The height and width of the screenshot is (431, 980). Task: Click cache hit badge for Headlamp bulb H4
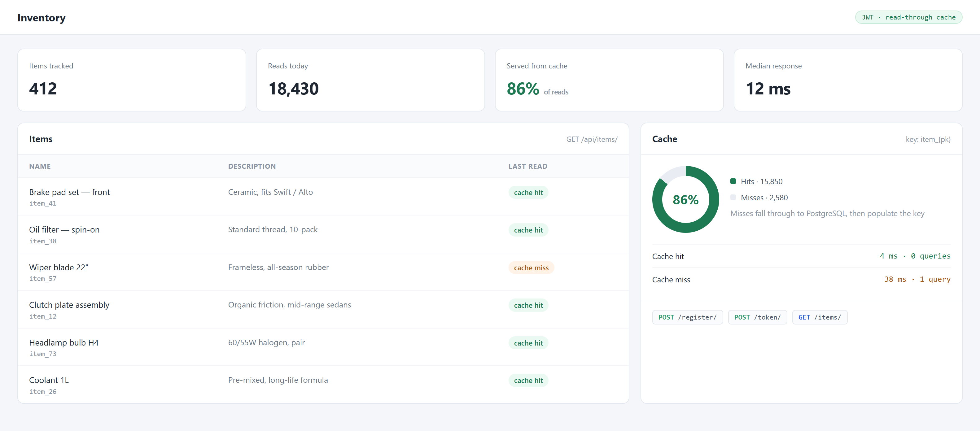point(528,343)
